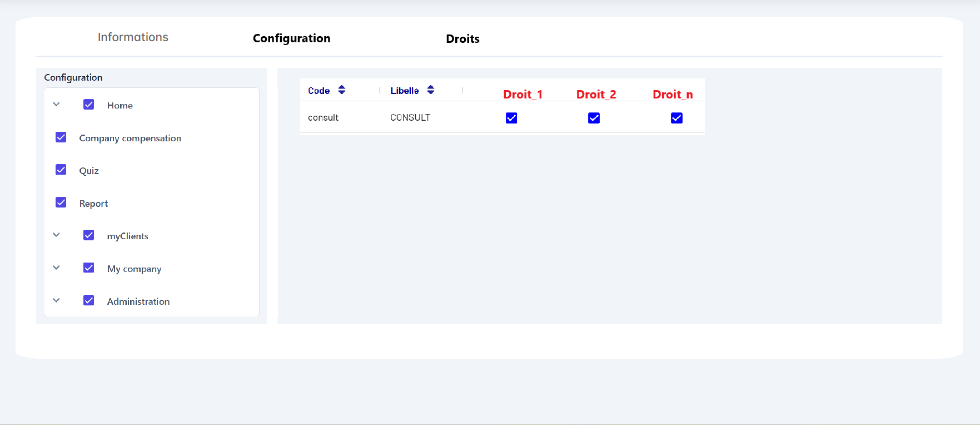
Task: Expand the My company tree node
Action: pos(56,268)
